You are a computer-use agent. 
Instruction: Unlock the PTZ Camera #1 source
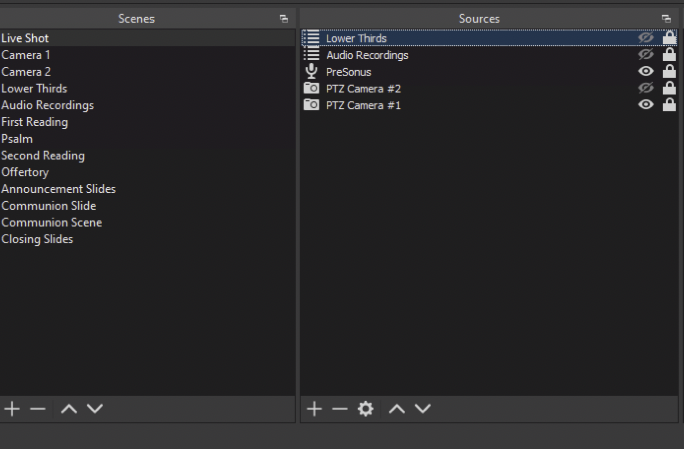[x=669, y=105]
